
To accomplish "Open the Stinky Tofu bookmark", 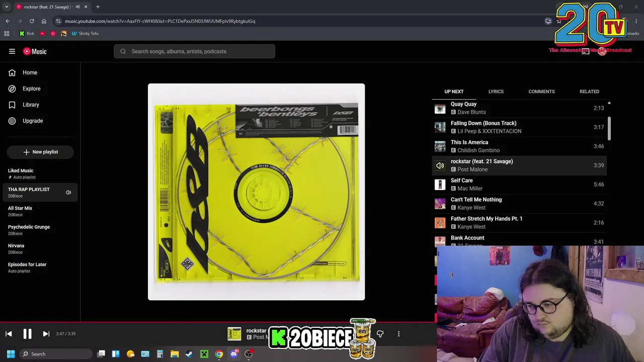I will click(x=85, y=33).
